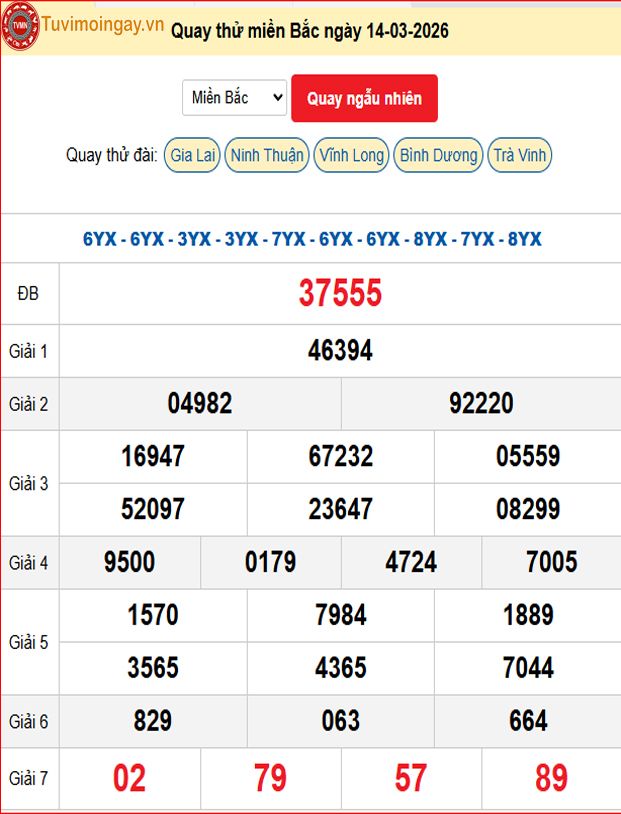Select the Giải 2 number 92220
Image resolution: width=621 pixels, height=814 pixels.
(481, 403)
